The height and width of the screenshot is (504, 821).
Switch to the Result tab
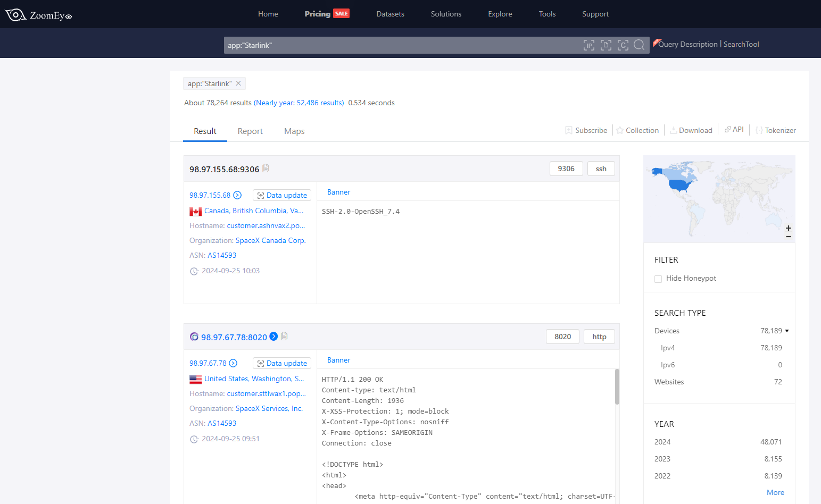205,131
